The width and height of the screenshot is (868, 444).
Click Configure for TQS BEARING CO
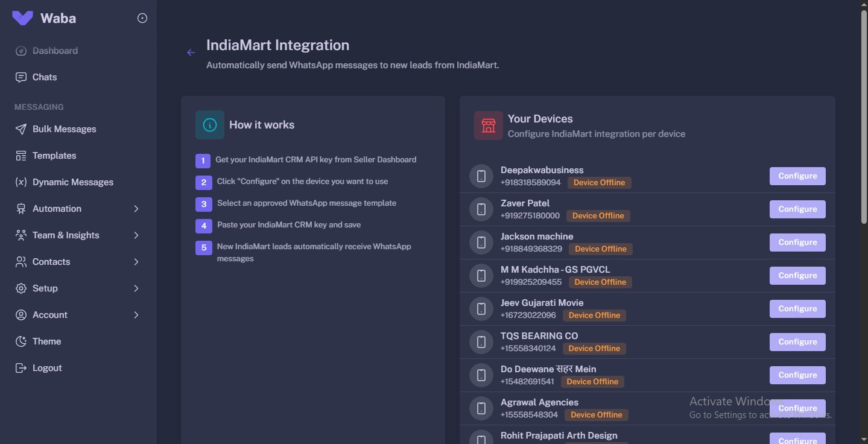tap(797, 341)
